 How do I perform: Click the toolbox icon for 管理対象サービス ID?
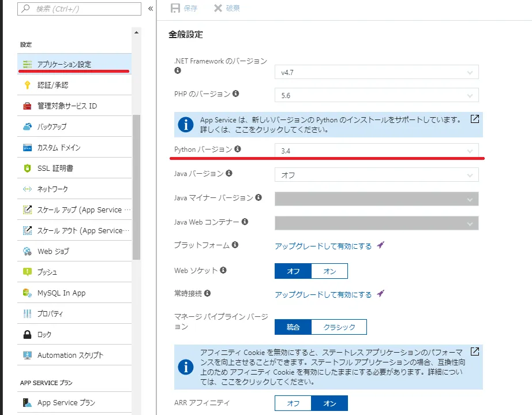(x=27, y=106)
